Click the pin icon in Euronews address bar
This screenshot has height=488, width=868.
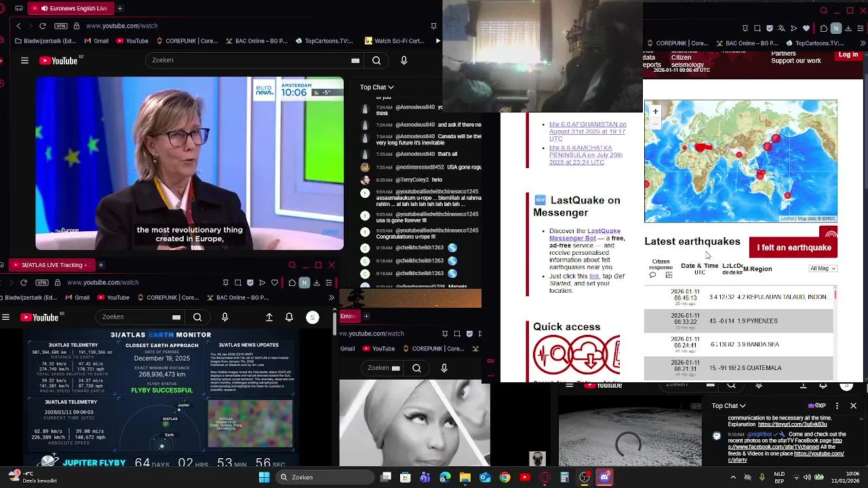pos(433,26)
